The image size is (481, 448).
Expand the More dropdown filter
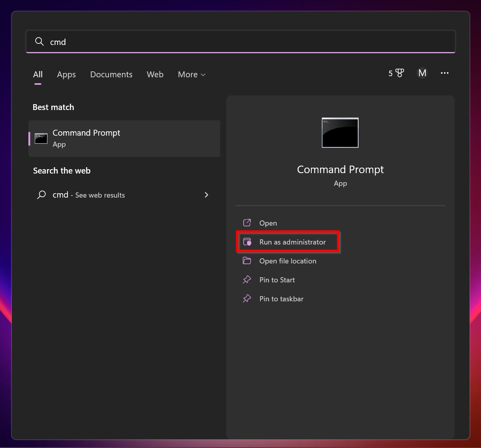pyautogui.click(x=192, y=75)
